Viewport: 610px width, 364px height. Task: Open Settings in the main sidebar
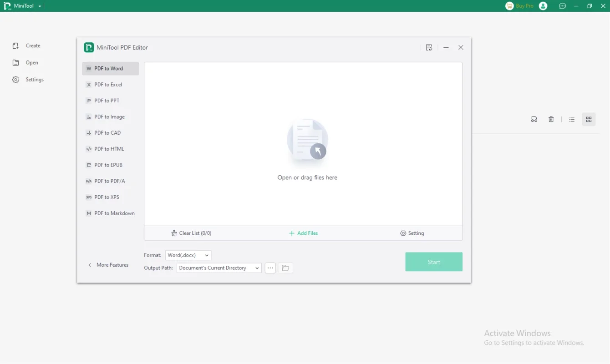coord(28,80)
